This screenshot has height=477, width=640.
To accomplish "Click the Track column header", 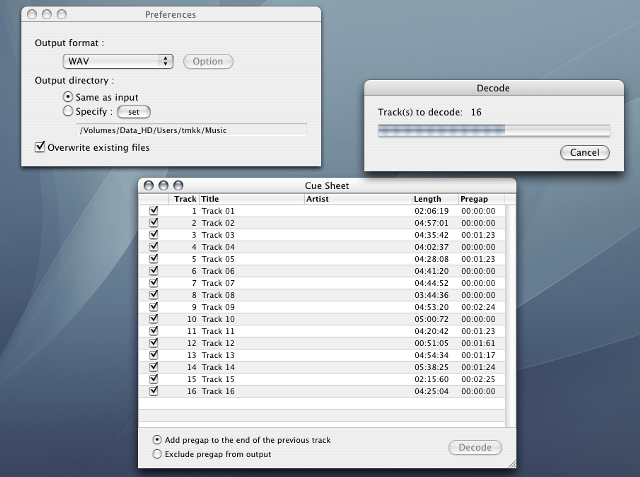I will [x=184, y=199].
